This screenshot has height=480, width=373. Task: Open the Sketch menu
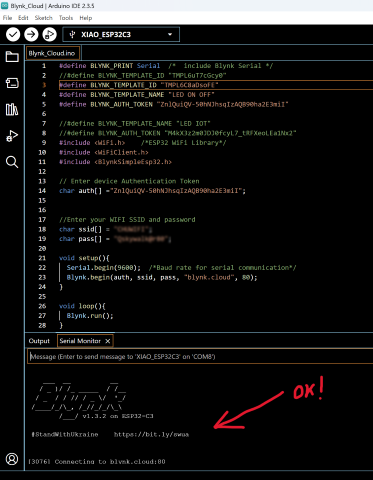click(x=44, y=18)
